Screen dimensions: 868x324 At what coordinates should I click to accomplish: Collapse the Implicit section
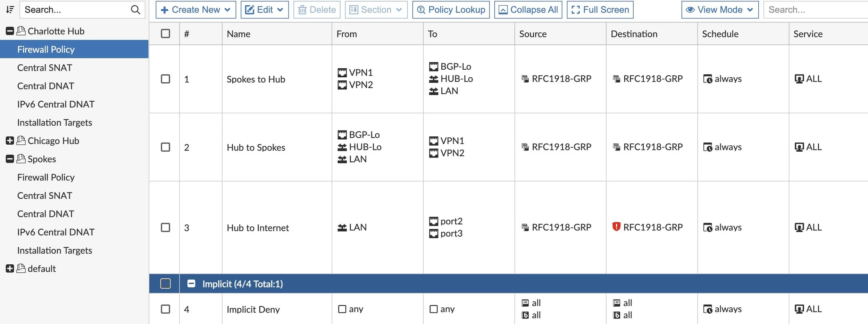pos(191,284)
